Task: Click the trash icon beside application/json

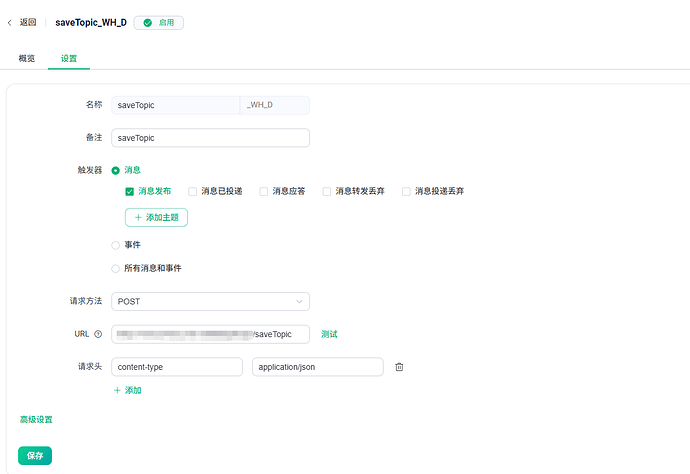Action: (x=399, y=367)
